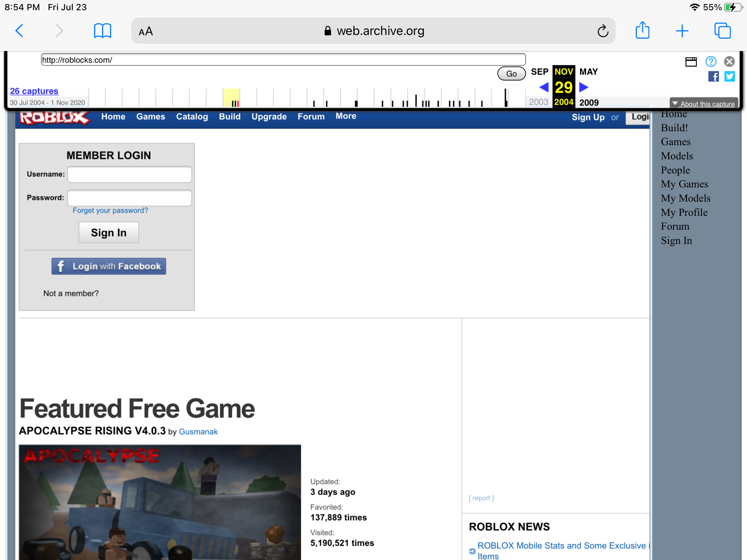Image resolution: width=747 pixels, height=560 pixels.
Task: Click the Username input field
Action: click(x=129, y=174)
